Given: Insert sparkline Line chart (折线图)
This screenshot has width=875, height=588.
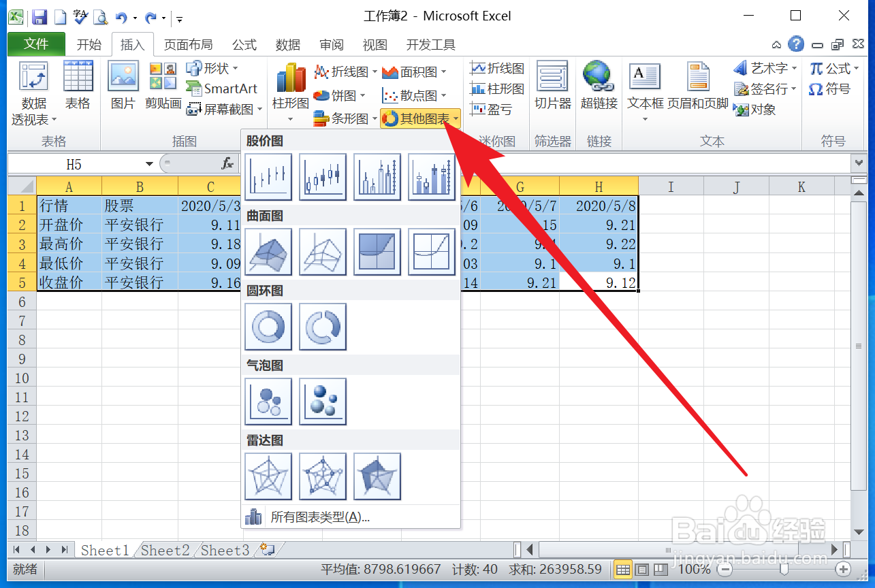Looking at the screenshot, I should point(497,68).
